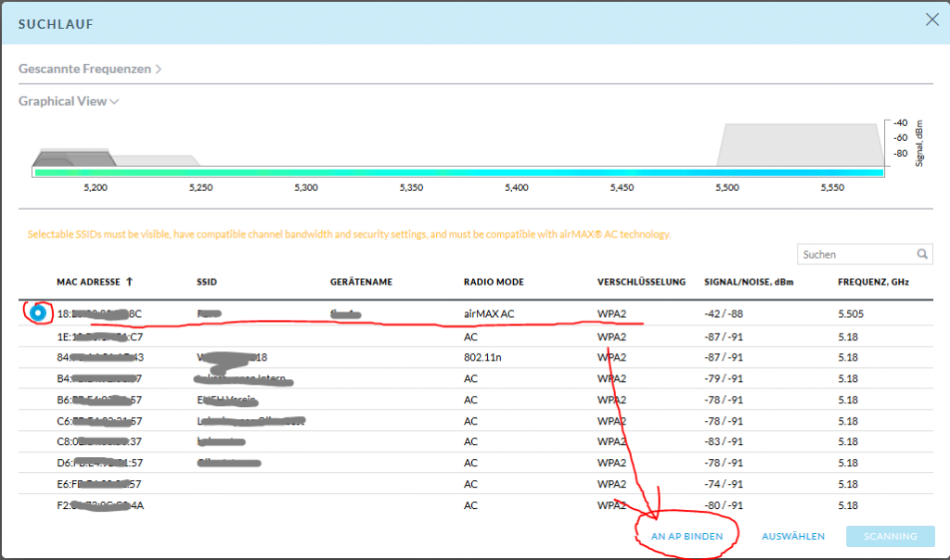Click the signal value -42 / -88
The height and width of the screenshot is (560, 950).
coord(724,313)
